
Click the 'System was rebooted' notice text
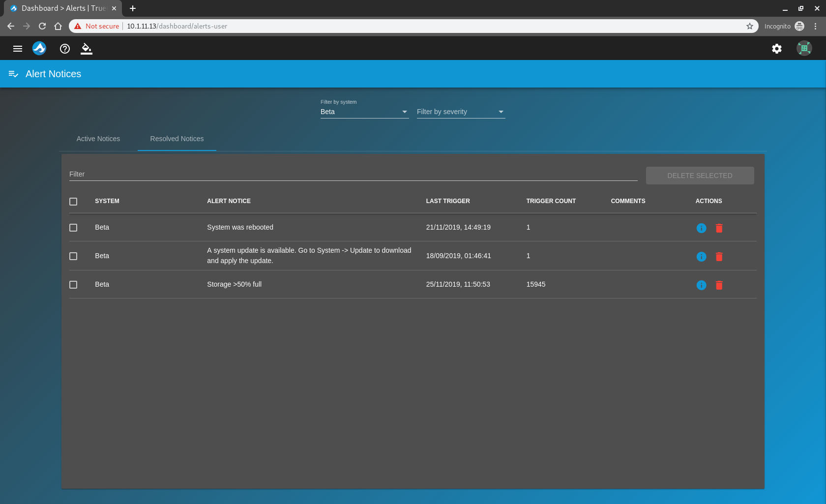click(x=240, y=227)
